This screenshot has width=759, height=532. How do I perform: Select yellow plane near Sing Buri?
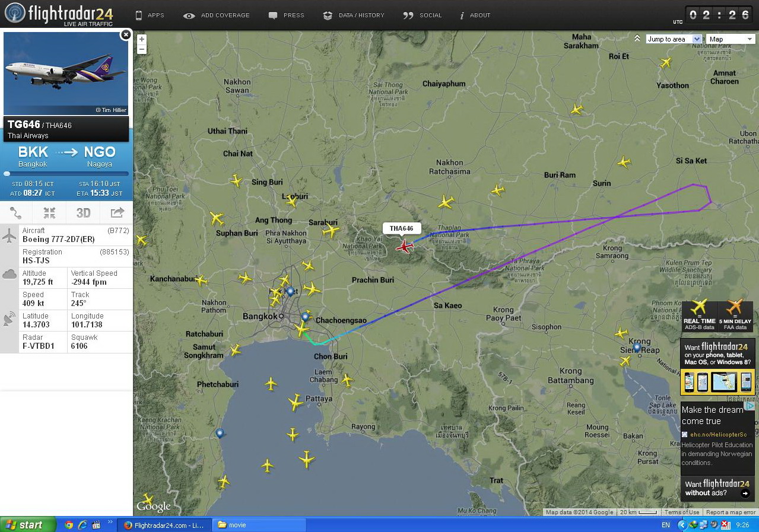(x=236, y=180)
